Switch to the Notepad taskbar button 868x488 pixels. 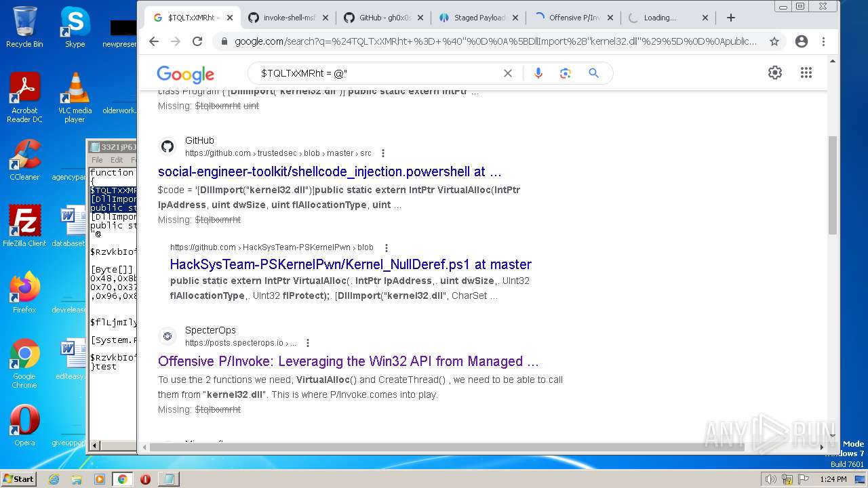[168, 479]
